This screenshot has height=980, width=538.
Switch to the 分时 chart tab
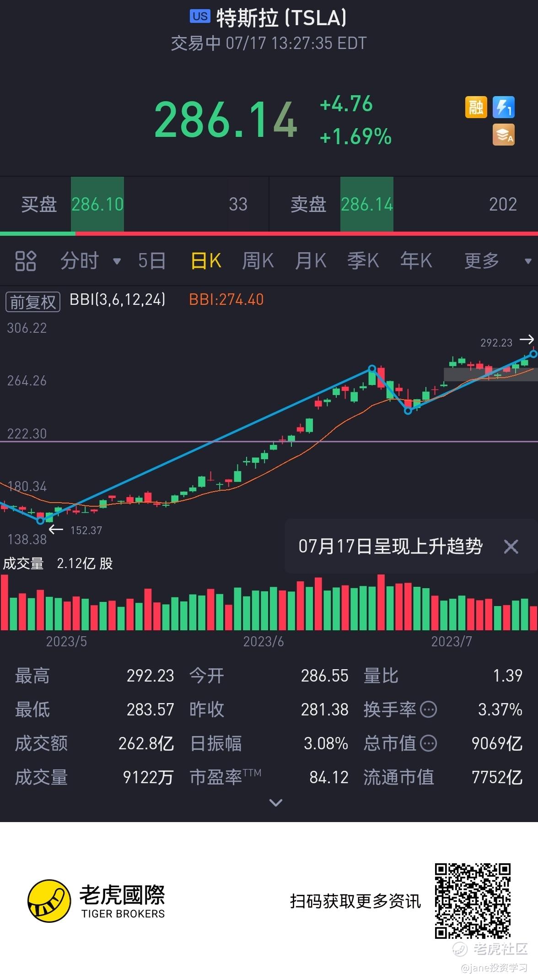click(x=80, y=261)
